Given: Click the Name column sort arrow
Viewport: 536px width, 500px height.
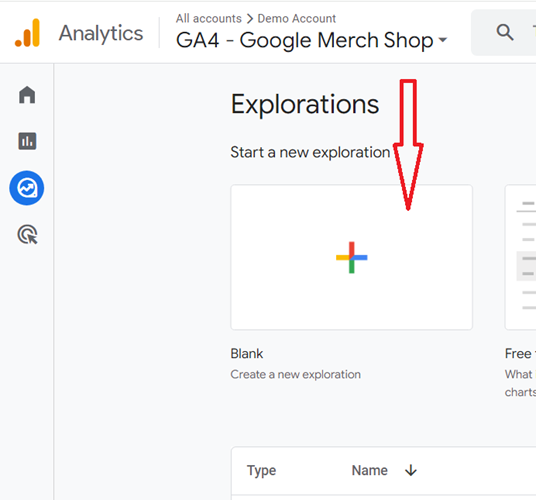Looking at the screenshot, I should pyautogui.click(x=411, y=470).
